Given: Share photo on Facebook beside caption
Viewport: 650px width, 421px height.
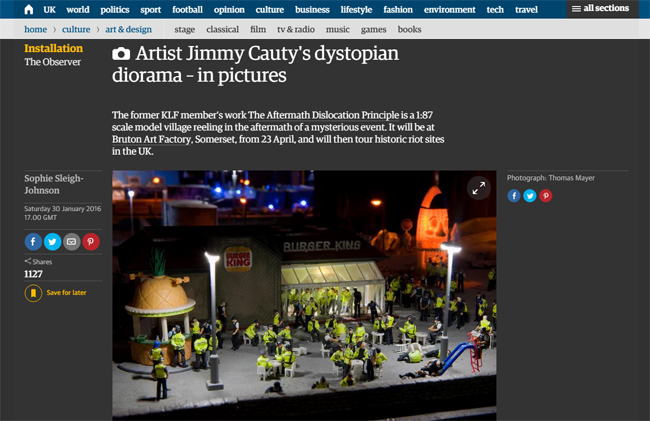Looking at the screenshot, I should [x=514, y=196].
